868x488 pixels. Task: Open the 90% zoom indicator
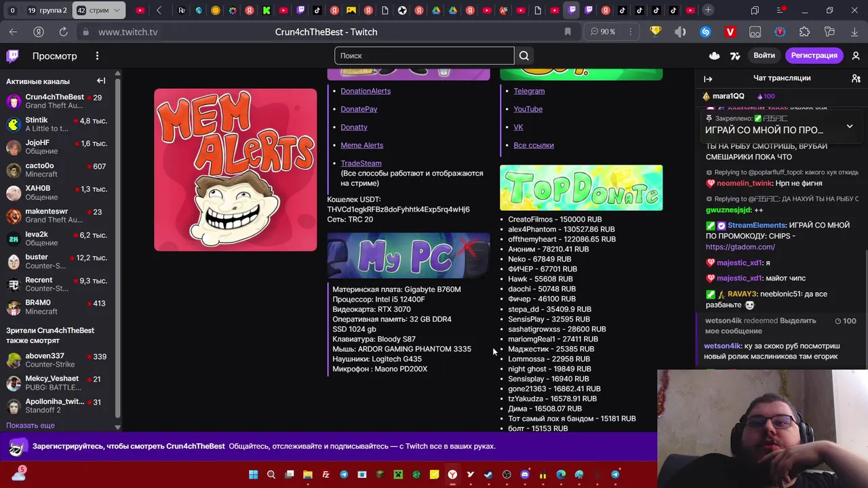click(603, 32)
